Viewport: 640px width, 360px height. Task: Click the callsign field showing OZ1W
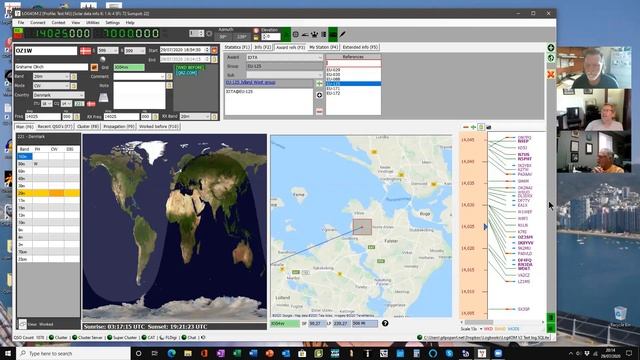pyautogui.click(x=46, y=51)
